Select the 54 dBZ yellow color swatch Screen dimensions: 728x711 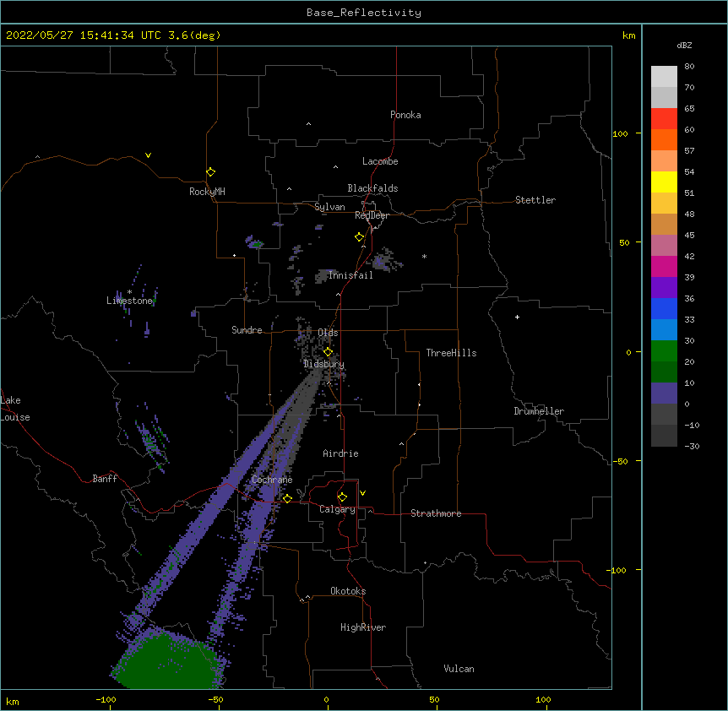click(664, 182)
